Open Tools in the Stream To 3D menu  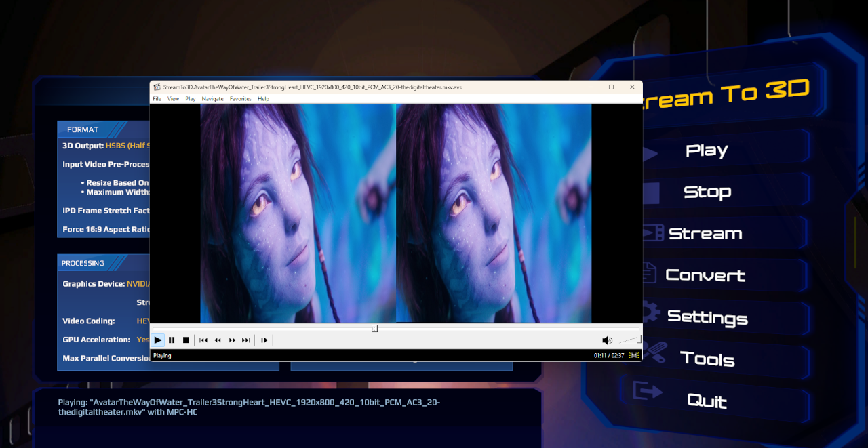(x=707, y=359)
